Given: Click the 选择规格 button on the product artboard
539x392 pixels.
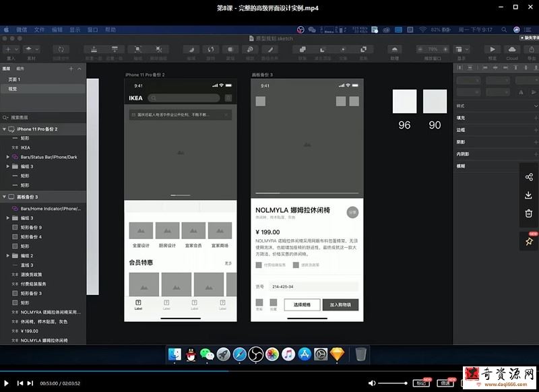Looking at the screenshot, I should click(302, 304).
